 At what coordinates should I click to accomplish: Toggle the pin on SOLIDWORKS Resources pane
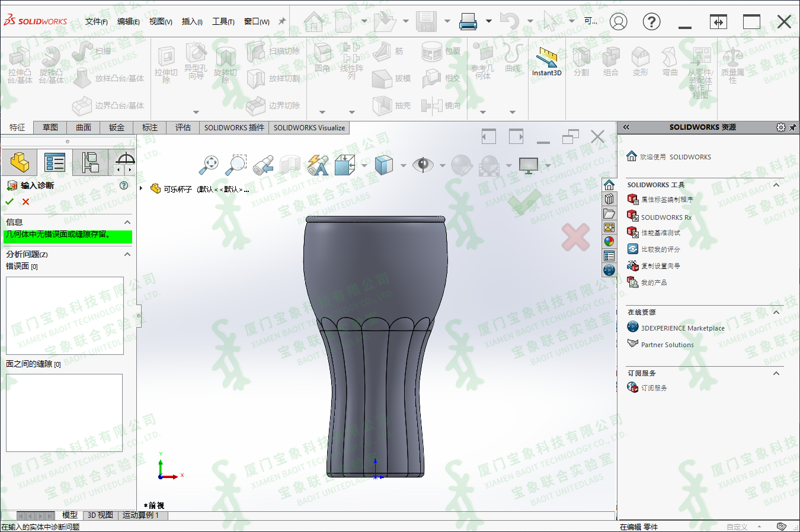(793, 127)
